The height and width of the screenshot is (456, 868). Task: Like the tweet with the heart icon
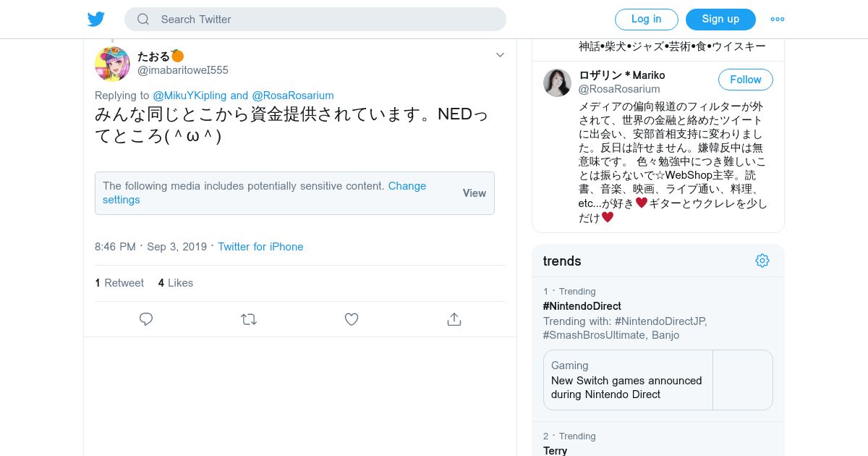pos(352,319)
